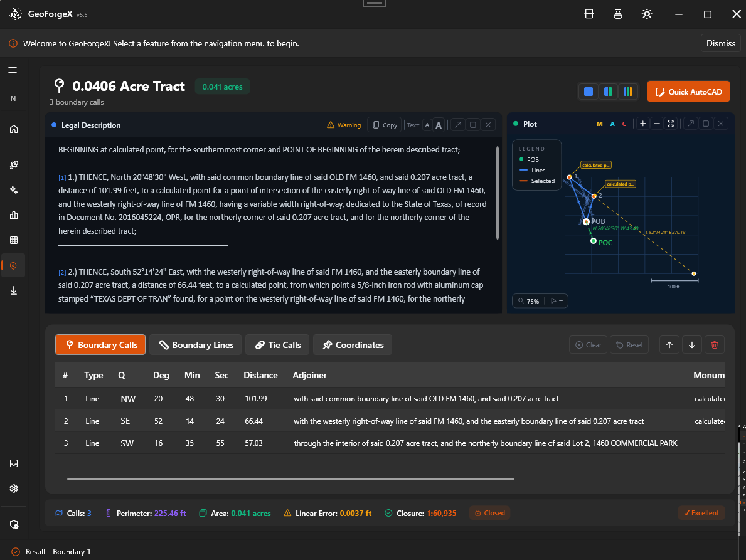
Task: Decrease legal description text size
Action: pos(427,125)
